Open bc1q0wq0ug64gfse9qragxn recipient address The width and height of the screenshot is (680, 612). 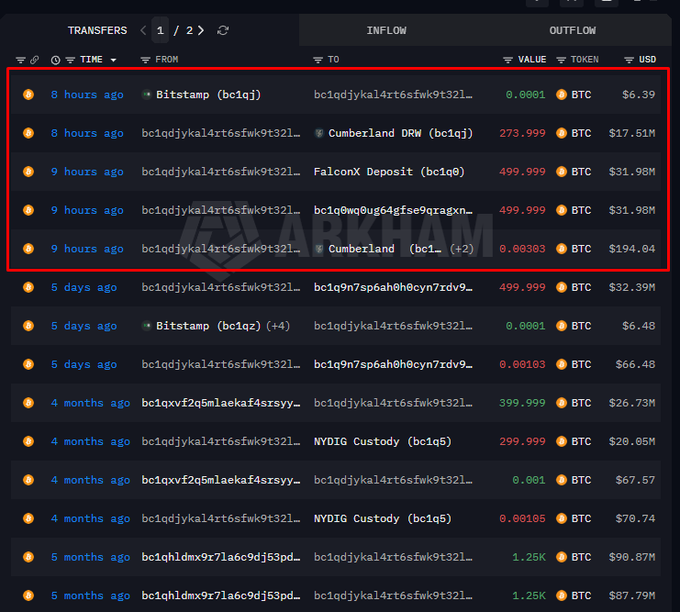tap(393, 210)
